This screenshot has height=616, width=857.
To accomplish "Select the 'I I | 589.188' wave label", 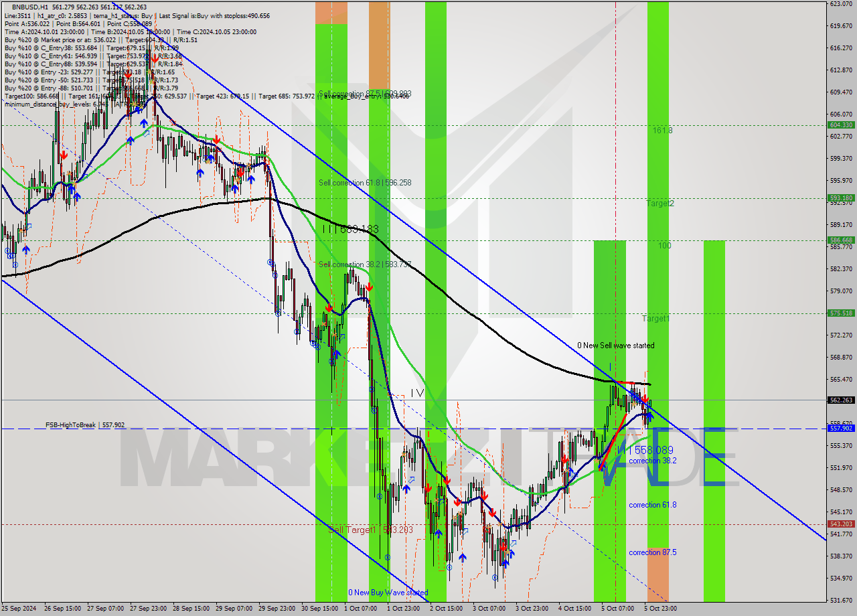I will [350, 229].
